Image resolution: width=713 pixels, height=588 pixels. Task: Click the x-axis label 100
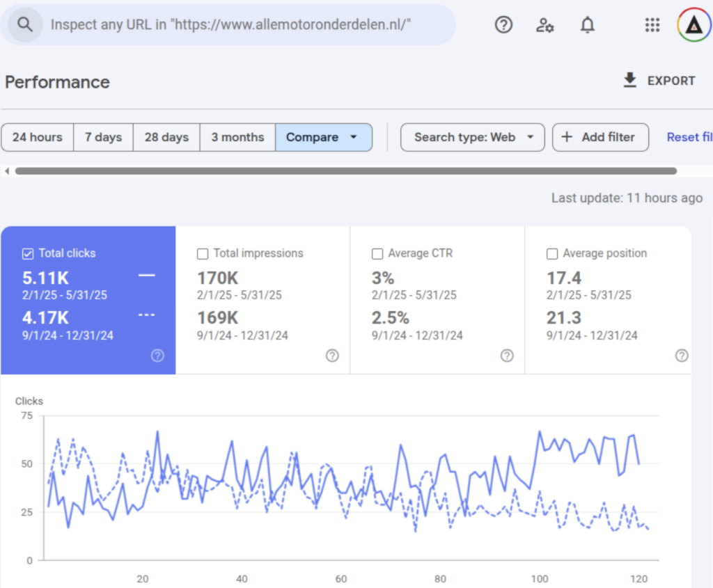540,579
